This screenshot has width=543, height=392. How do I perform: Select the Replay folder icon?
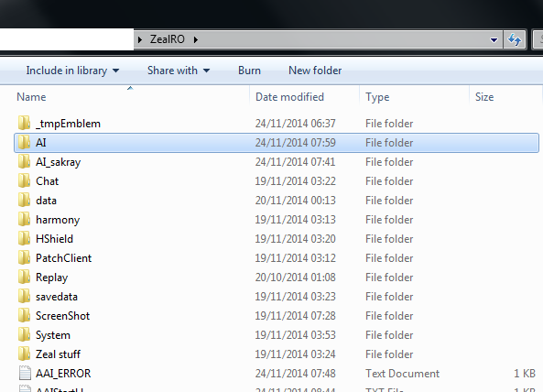(x=24, y=277)
